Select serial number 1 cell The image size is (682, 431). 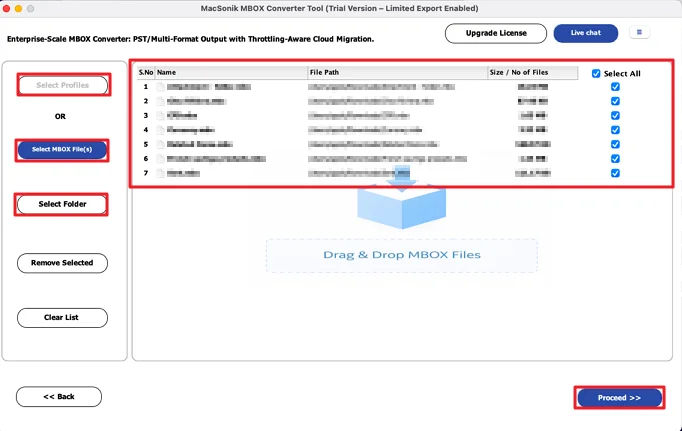coord(146,87)
